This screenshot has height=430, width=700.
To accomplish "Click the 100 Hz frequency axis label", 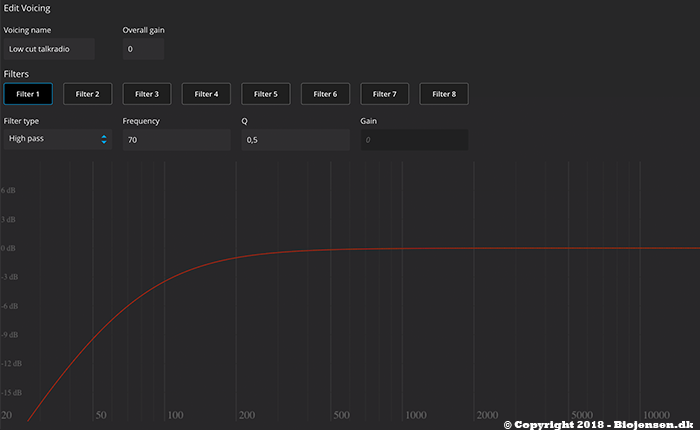I will coord(175,415).
